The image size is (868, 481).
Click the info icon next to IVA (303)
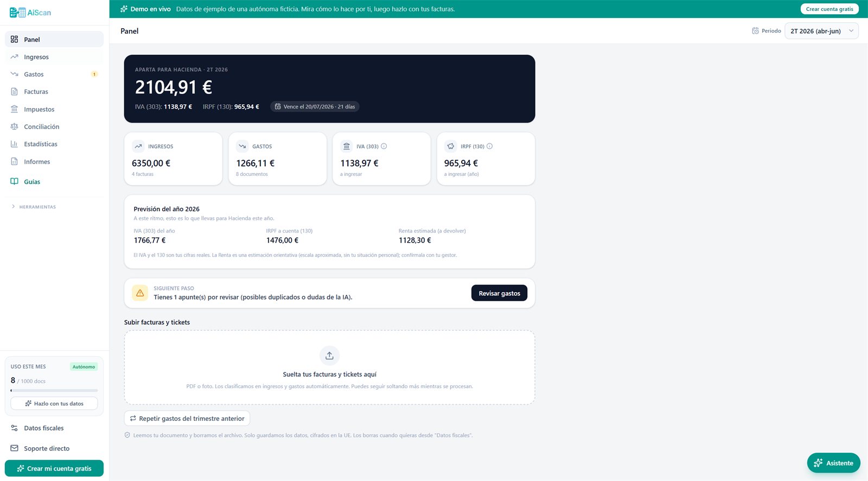click(x=384, y=146)
